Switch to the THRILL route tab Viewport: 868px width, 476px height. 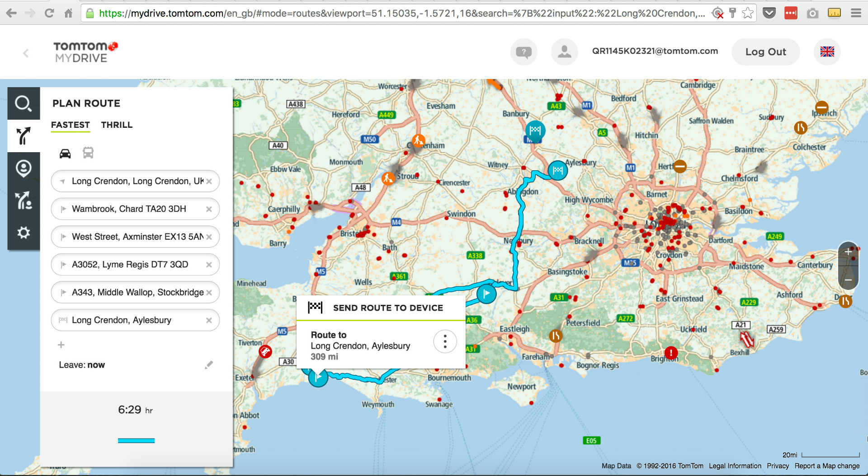117,125
